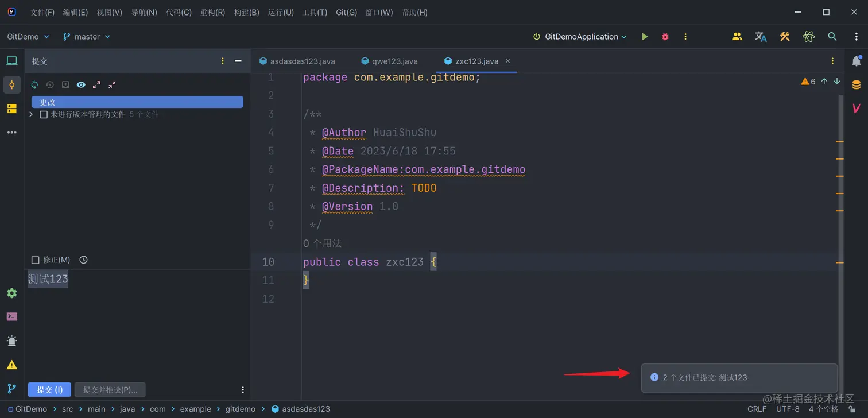Open Code With Me icon
The width and height of the screenshot is (868, 418).
tap(737, 37)
